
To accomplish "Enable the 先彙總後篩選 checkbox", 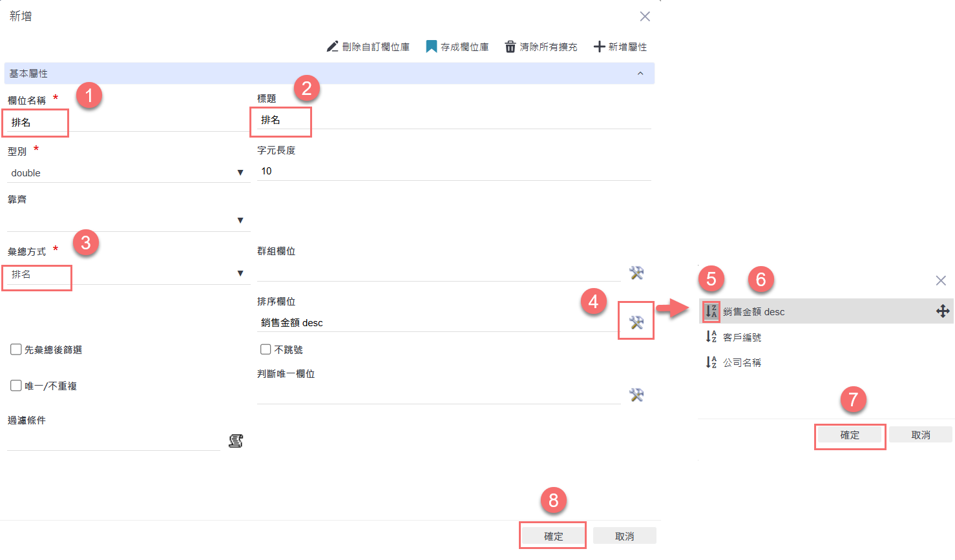I will [x=16, y=349].
